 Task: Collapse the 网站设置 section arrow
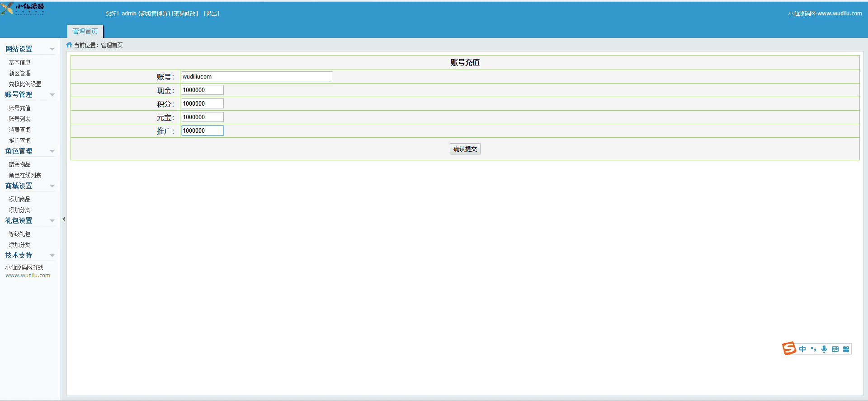pos(52,49)
